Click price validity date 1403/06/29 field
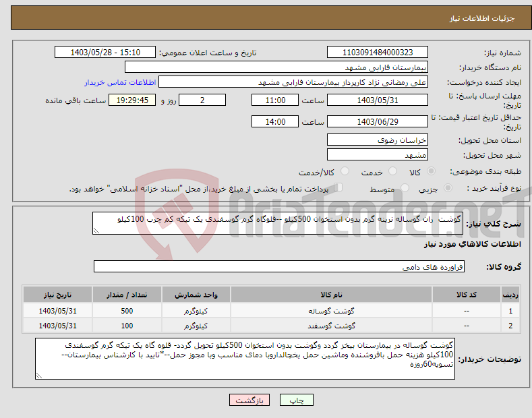 click(378, 121)
